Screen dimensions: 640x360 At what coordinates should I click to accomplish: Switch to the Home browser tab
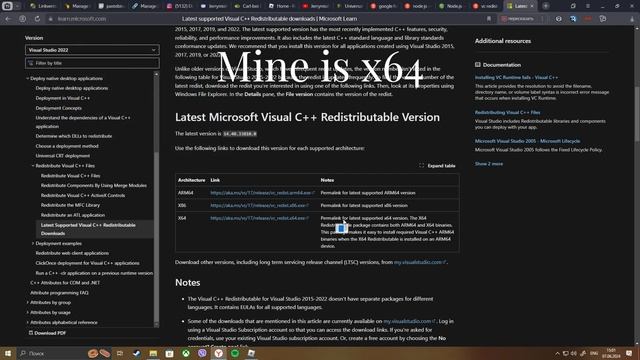(x=281, y=6)
